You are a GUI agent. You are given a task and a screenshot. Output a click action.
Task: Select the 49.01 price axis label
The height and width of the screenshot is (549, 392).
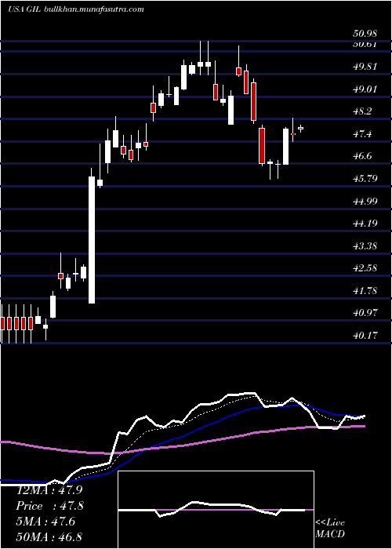tap(365, 89)
